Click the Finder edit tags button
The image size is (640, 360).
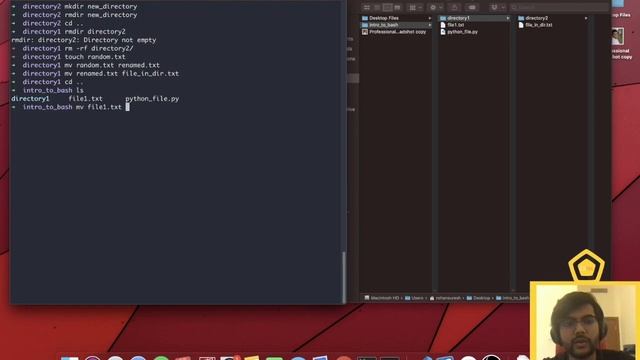click(x=472, y=7)
